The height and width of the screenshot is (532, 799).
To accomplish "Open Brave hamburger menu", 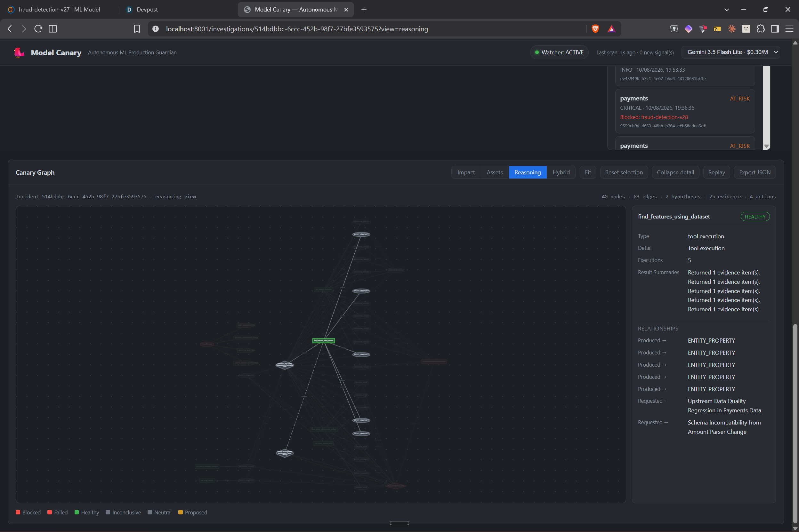I will point(789,29).
